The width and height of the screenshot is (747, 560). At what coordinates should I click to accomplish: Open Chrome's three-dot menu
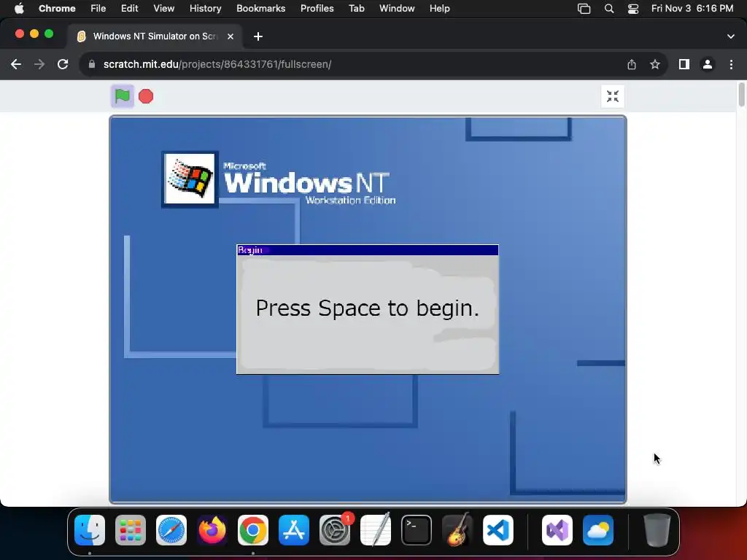[x=731, y=64]
